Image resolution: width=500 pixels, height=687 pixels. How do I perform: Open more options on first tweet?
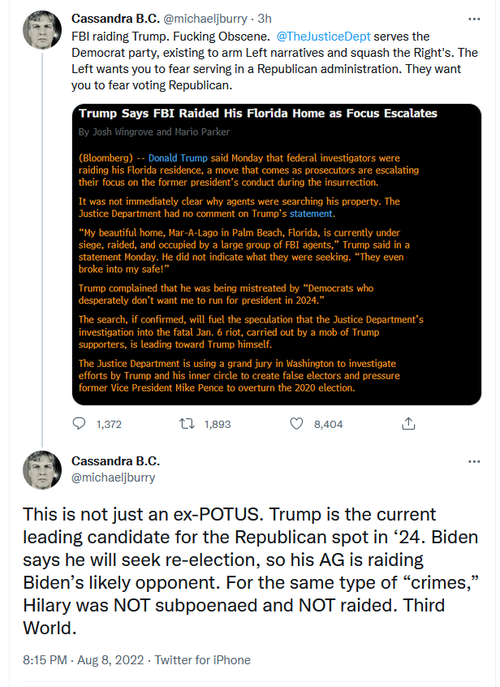pos(474,19)
